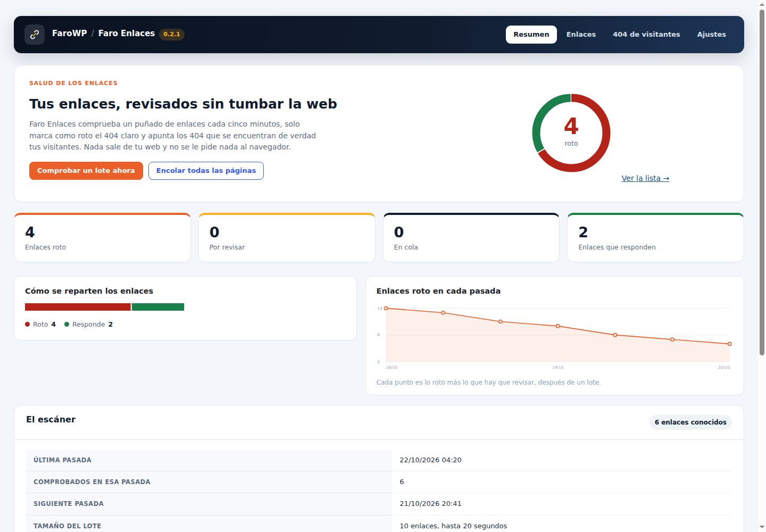Screen dimensions: 766x532
Task: Click the Comprobar un lote ahora button
Action: [x=86, y=171]
